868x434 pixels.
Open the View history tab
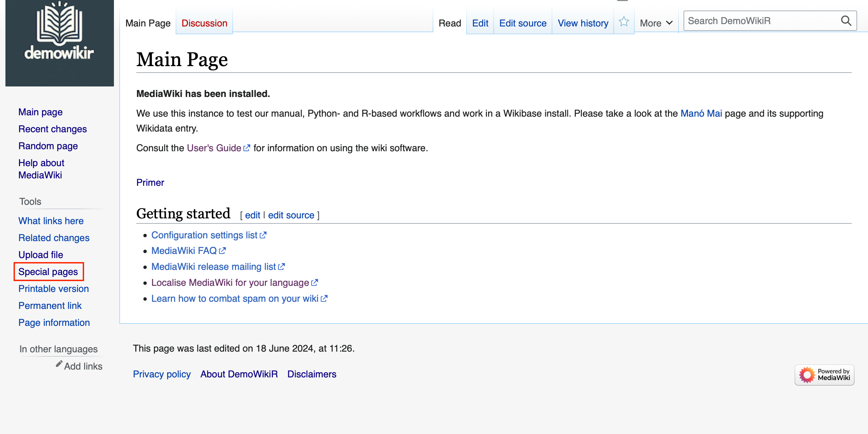(x=583, y=23)
